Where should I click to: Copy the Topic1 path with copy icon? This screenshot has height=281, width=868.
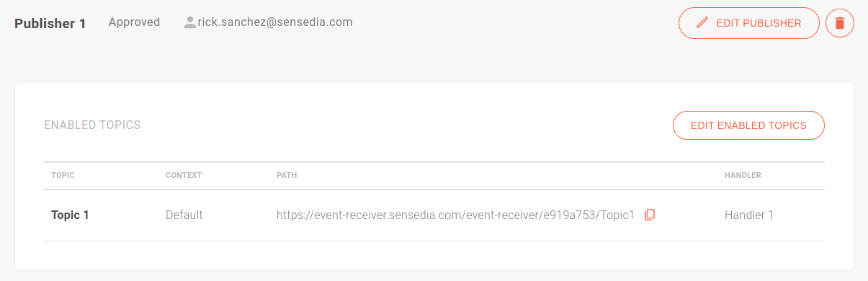click(650, 215)
